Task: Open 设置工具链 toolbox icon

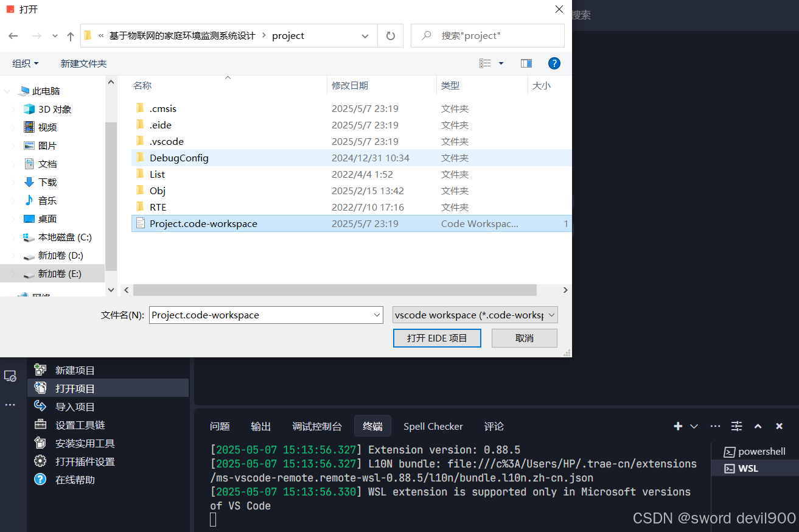Action: [x=39, y=425]
